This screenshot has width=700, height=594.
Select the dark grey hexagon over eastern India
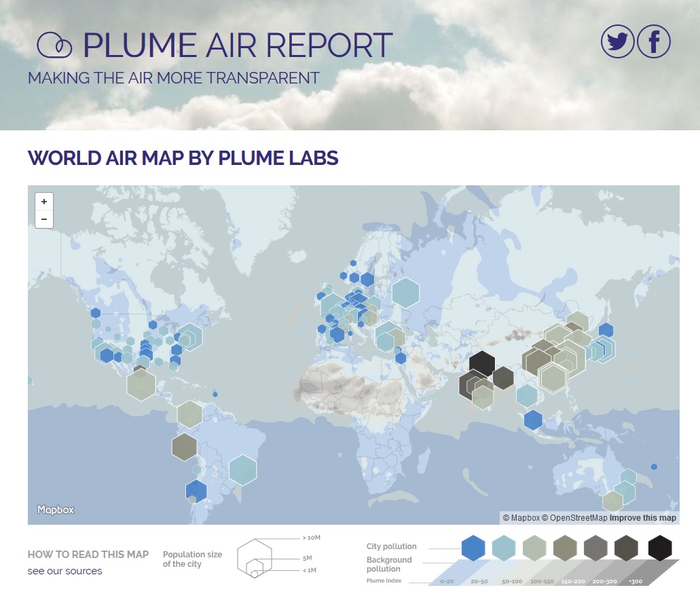point(503,378)
